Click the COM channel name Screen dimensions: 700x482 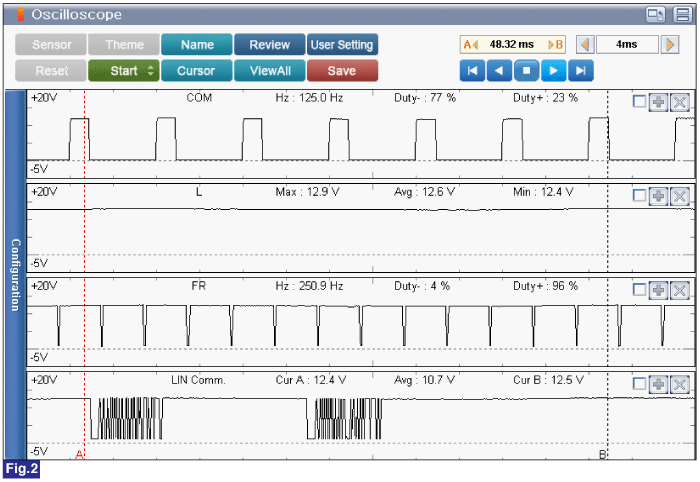pos(199,98)
